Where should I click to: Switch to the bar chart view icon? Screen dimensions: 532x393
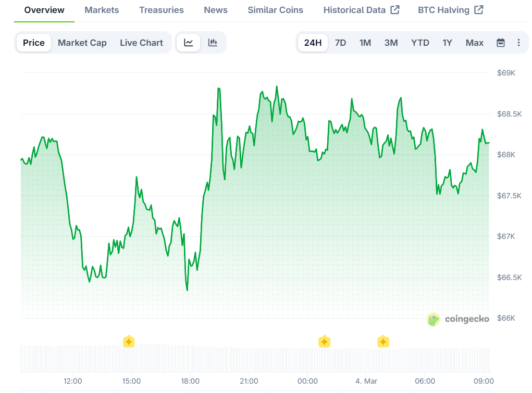213,43
